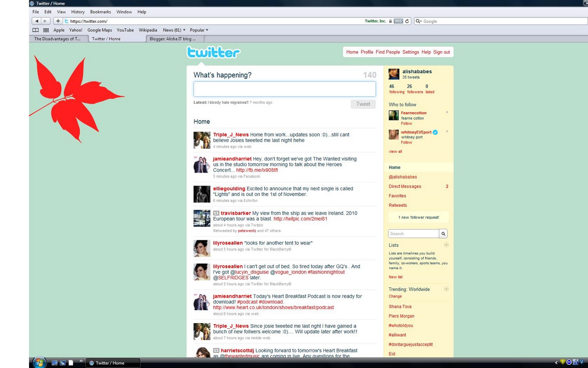
Task: Follow Fearnecotton
Action: 406,123
